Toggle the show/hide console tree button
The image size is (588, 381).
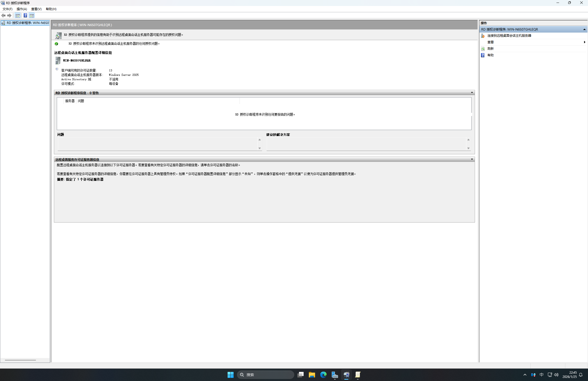tap(17, 16)
